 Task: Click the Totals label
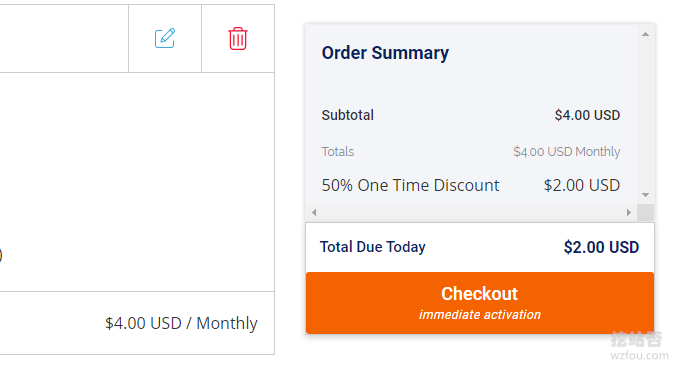(337, 151)
